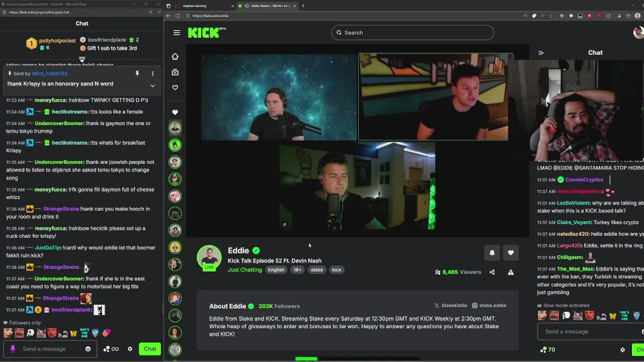View the 70 channel points balance

click(x=547, y=349)
